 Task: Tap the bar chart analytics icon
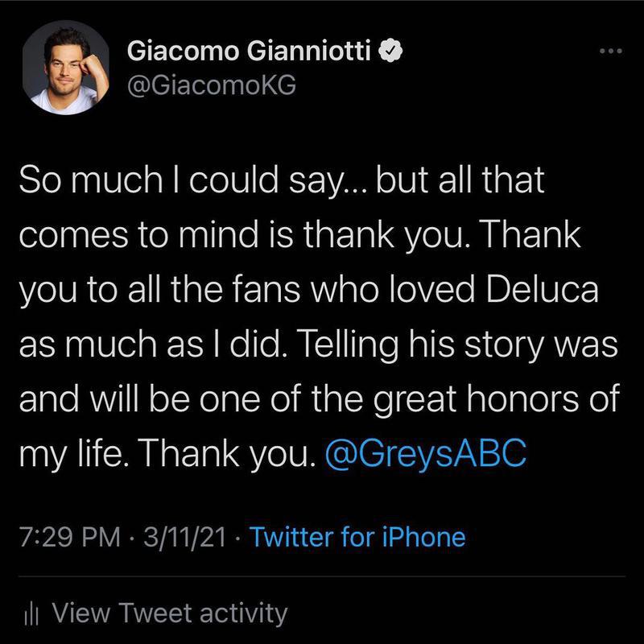tap(31, 615)
